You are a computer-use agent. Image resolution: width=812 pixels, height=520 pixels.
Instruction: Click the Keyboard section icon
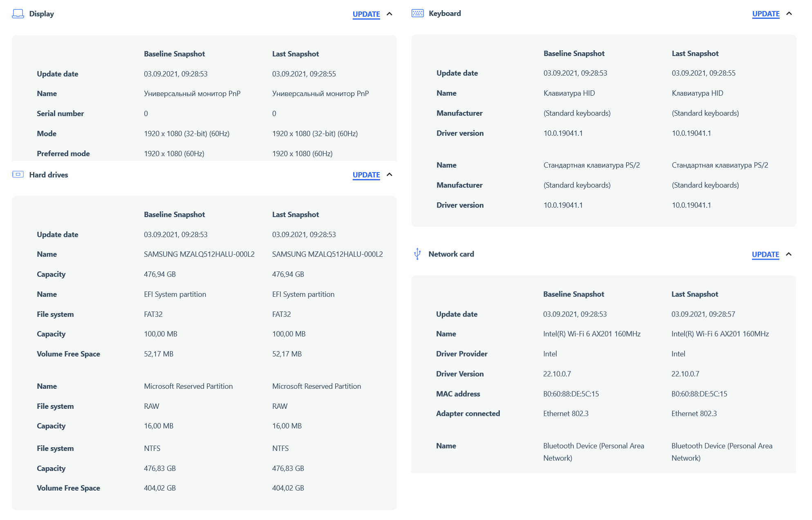[x=417, y=13]
